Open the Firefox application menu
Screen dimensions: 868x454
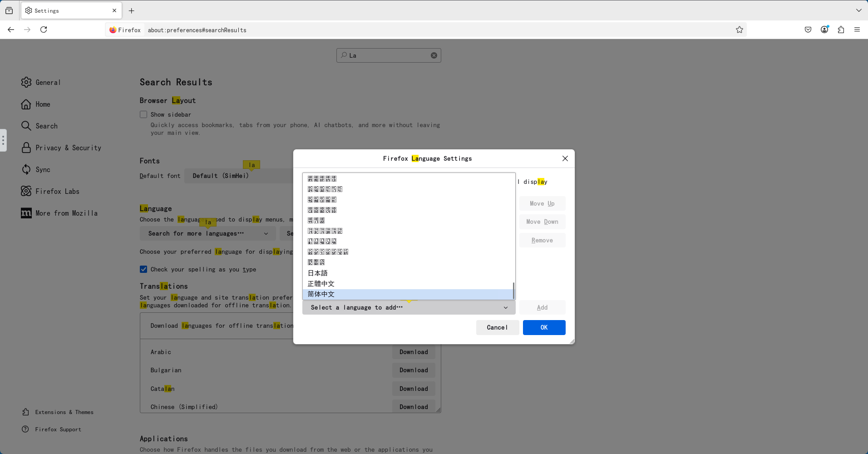pos(857,30)
